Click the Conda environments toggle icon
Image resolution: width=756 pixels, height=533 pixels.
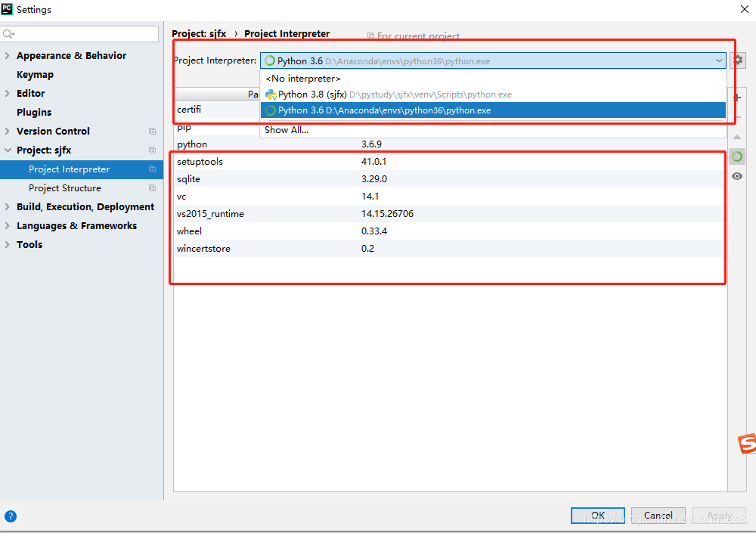pyautogui.click(x=737, y=156)
